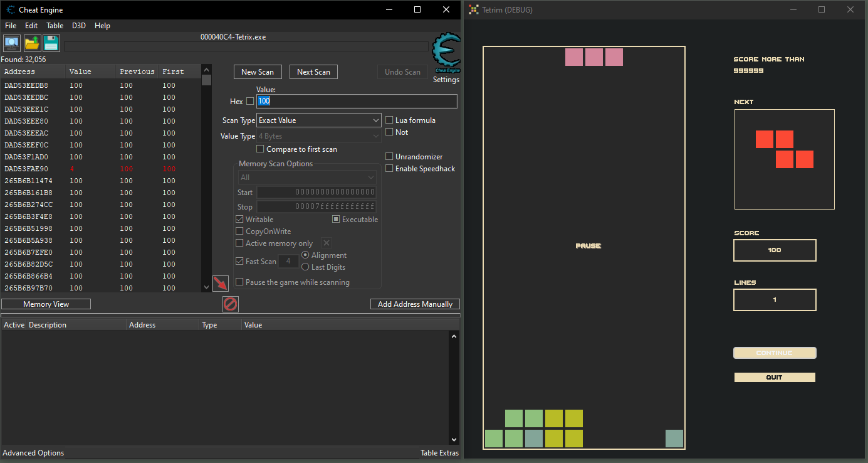Viewport: 868px width, 463px height.
Task: Click the Start address field
Action: tap(316, 192)
